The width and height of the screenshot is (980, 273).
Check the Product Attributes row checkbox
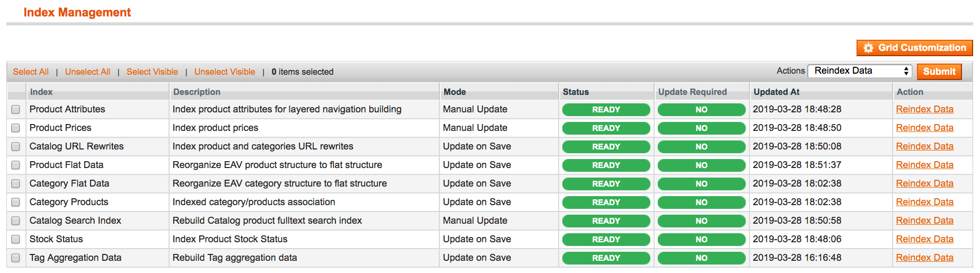pyautogui.click(x=16, y=110)
